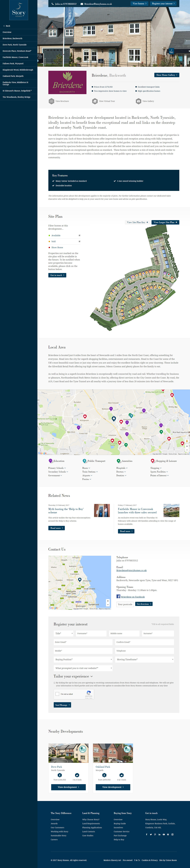The image size is (190, 868).
Task: Click the View homes button
Action: [x=140, y=4]
